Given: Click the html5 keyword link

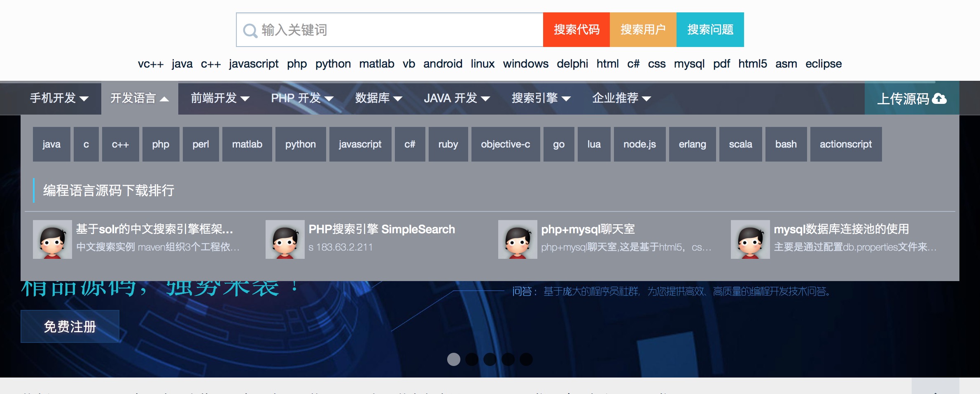Looking at the screenshot, I should click(x=752, y=64).
